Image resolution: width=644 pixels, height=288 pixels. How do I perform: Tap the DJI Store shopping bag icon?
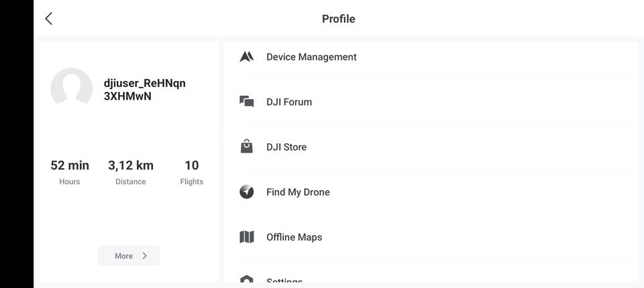pos(246,146)
